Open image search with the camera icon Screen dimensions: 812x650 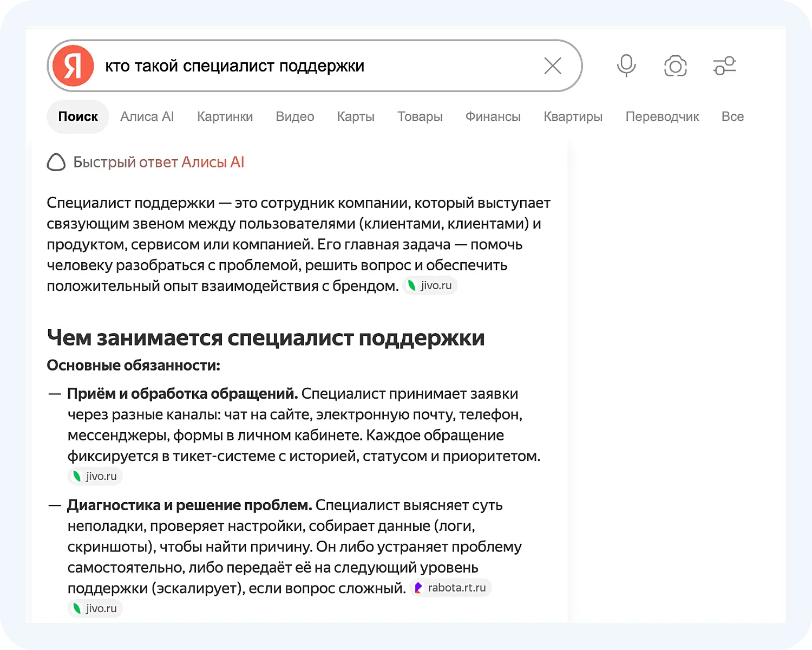[675, 66]
